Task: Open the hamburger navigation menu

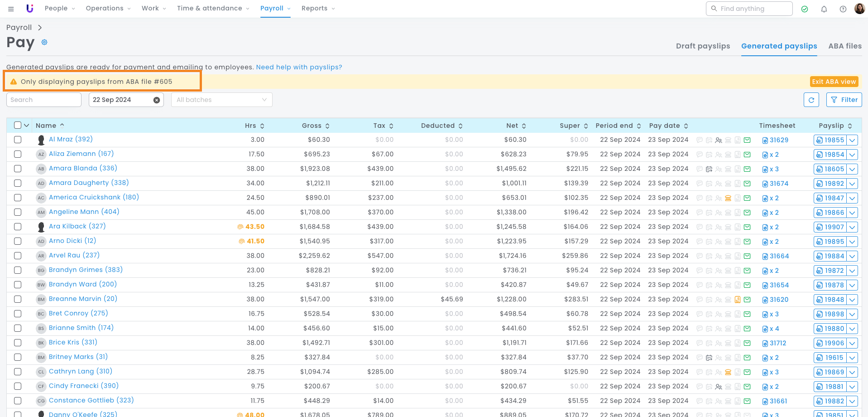Action: [11, 9]
